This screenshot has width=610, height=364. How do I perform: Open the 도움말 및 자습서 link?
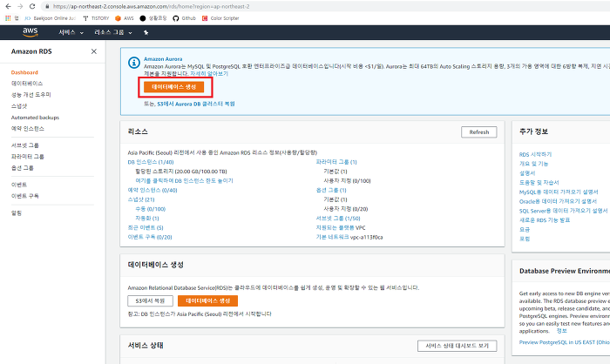click(539, 183)
